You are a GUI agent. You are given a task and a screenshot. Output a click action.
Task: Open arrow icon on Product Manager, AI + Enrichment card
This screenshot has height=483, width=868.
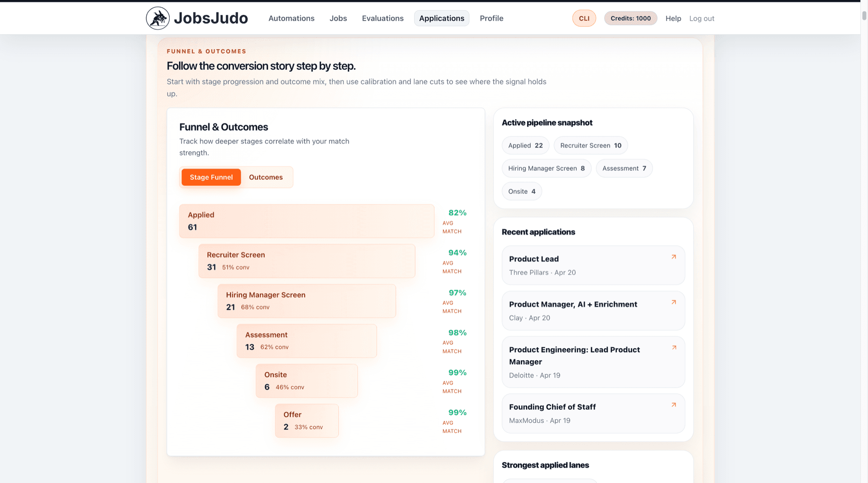(x=674, y=302)
